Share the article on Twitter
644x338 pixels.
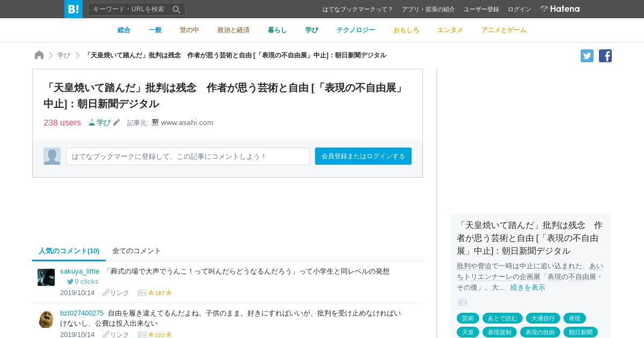click(x=587, y=56)
